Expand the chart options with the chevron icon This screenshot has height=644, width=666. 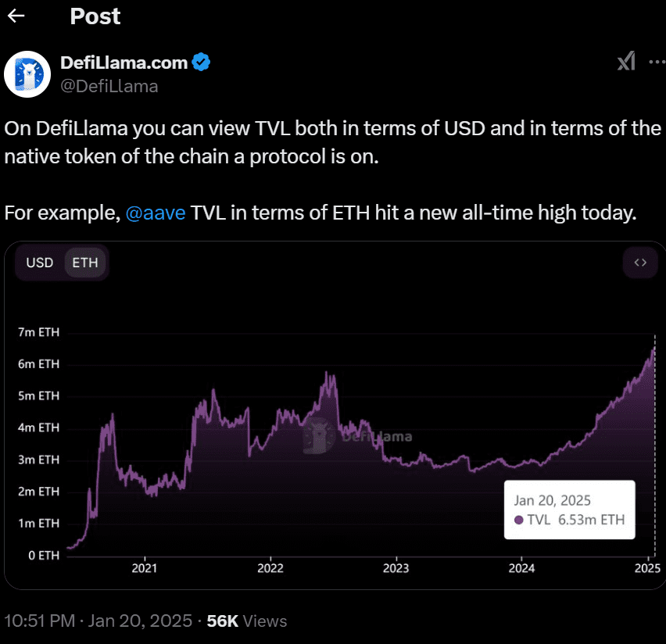tap(640, 263)
